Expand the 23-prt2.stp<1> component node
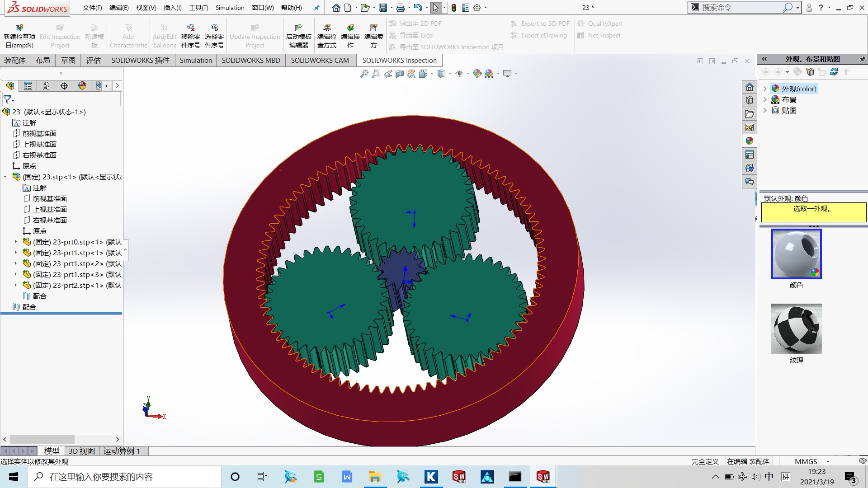This screenshot has width=868, height=488. coord(16,285)
